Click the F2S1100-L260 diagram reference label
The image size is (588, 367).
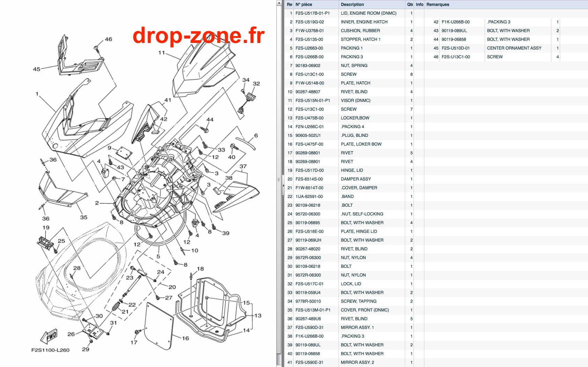50,350
